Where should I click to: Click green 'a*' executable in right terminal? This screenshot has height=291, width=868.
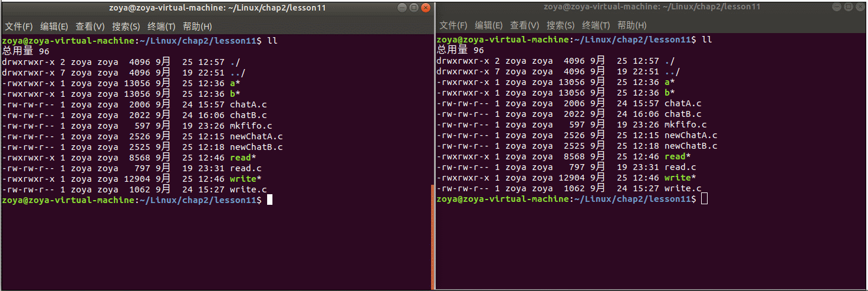pos(670,82)
